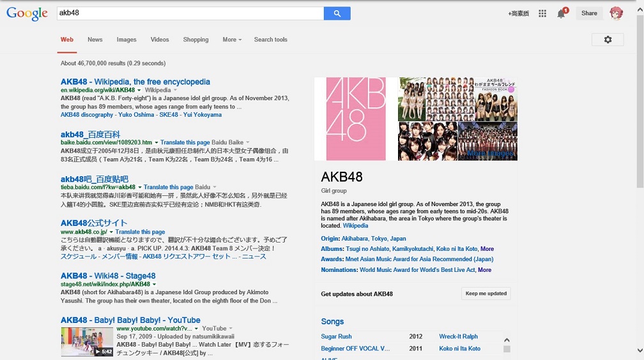Click the page scrollbar down arrow
The width and height of the screenshot is (644, 360).
point(640,350)
